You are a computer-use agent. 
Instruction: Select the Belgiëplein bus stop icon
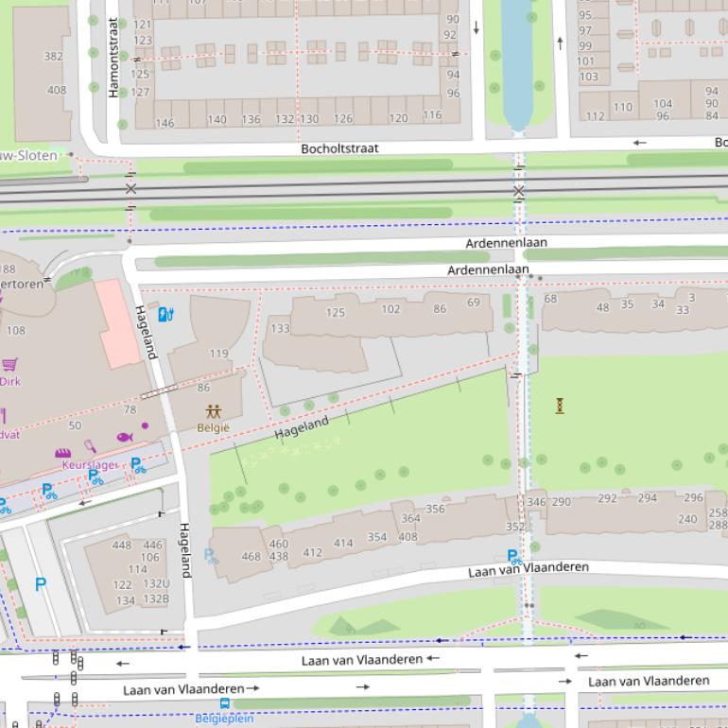click(225, 703)
